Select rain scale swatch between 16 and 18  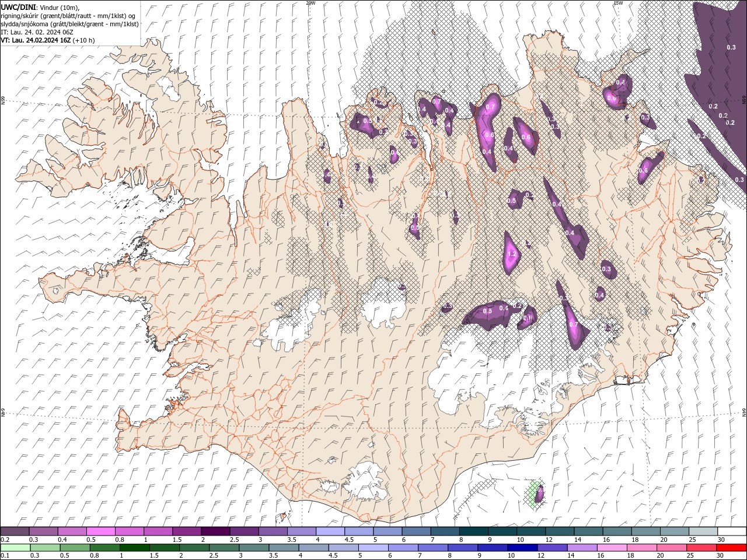612,547
